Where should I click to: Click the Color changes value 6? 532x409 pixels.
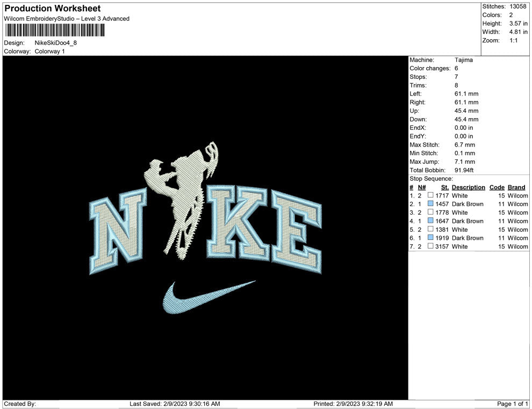(x=456, y=68)
